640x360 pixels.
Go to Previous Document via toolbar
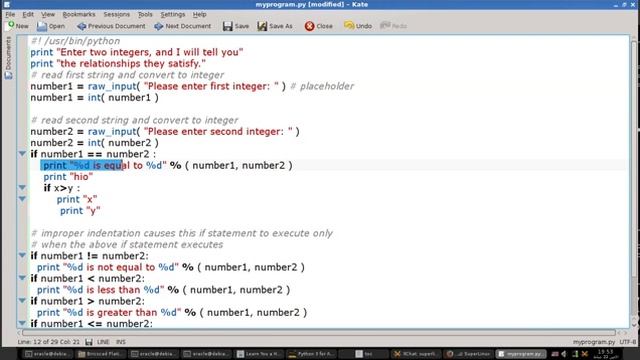click(x=111, y=26)
